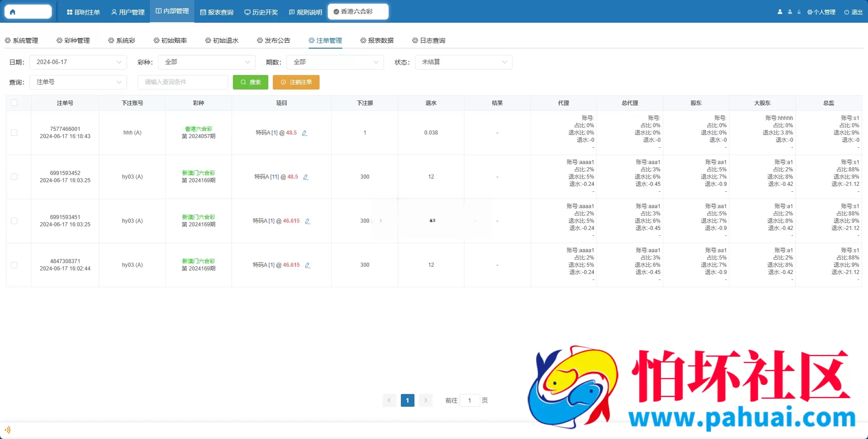Check the row for order 6991593451
This screenshot has width=868, height=439.
point(14,221)
